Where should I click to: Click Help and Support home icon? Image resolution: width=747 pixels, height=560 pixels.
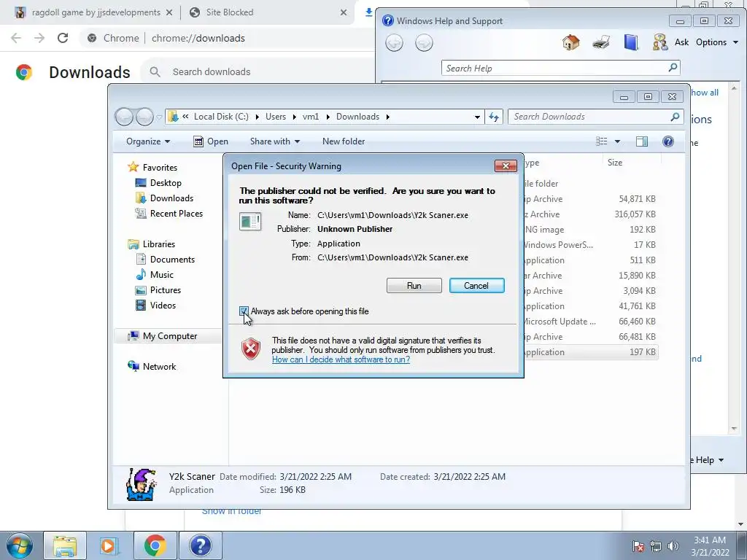[570, 42]
